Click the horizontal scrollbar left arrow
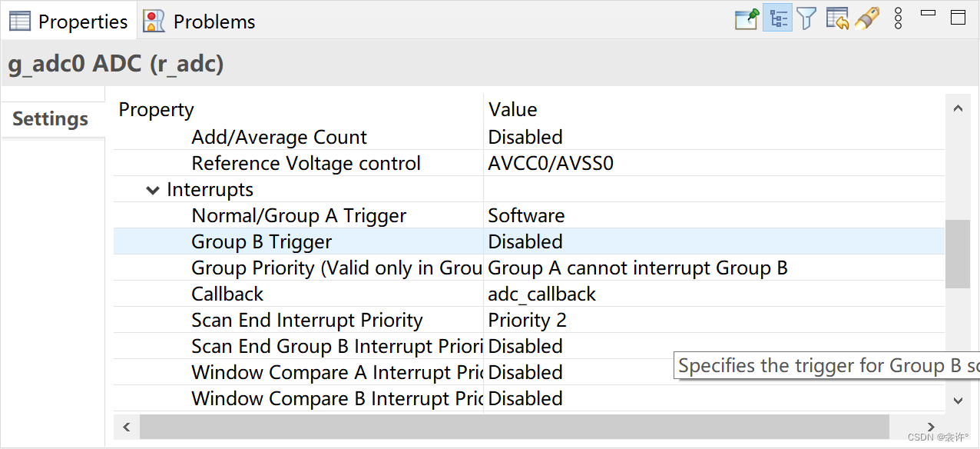The image size is (980, 449). click(x=127, y=427)
